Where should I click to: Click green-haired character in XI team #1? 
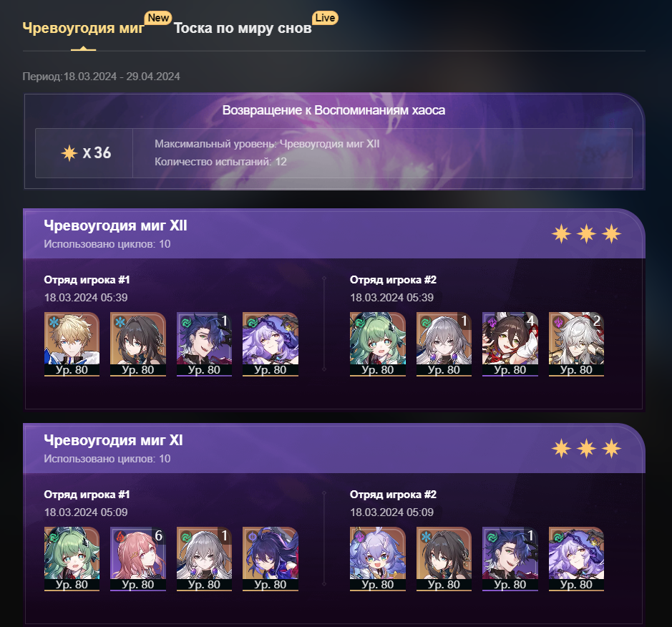(72, 559)
